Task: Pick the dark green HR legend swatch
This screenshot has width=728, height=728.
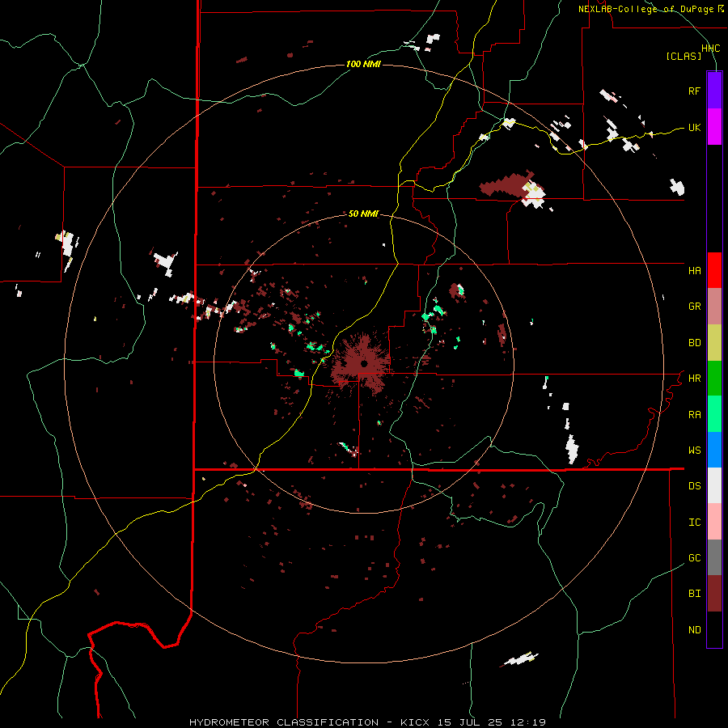Action: tap(714, 378)
